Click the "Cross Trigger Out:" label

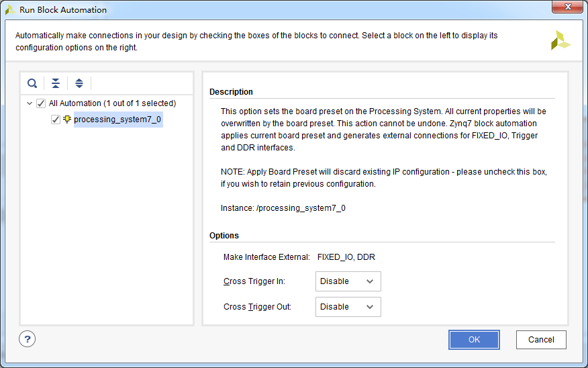[257, 307]
